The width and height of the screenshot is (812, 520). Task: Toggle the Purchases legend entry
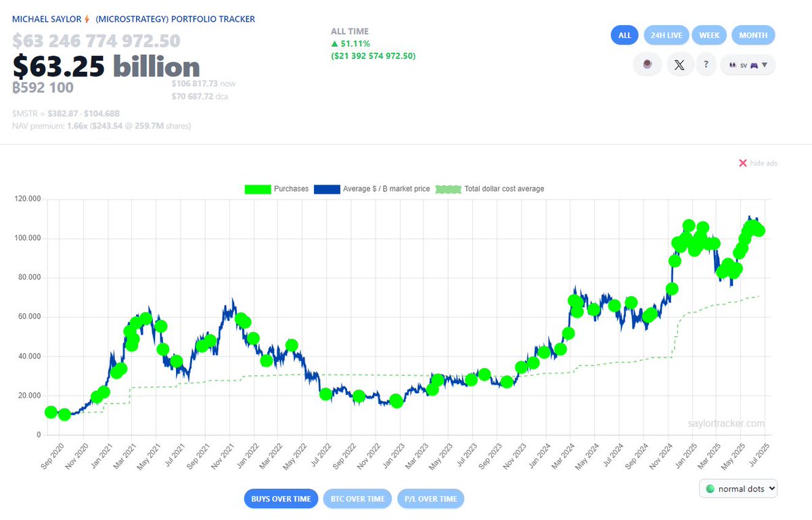click(x=277, y=189)
